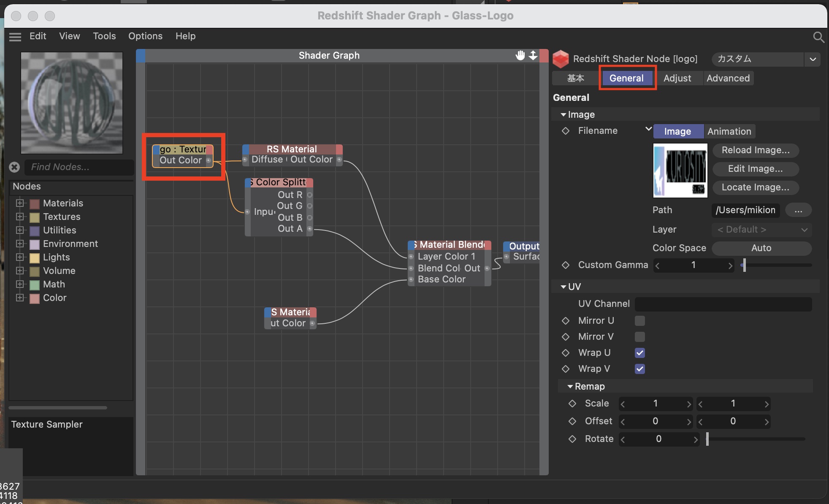829x504 pixels.
Task: Click the hand pan icon in Shader Graph
Action: tap(520, 55)
